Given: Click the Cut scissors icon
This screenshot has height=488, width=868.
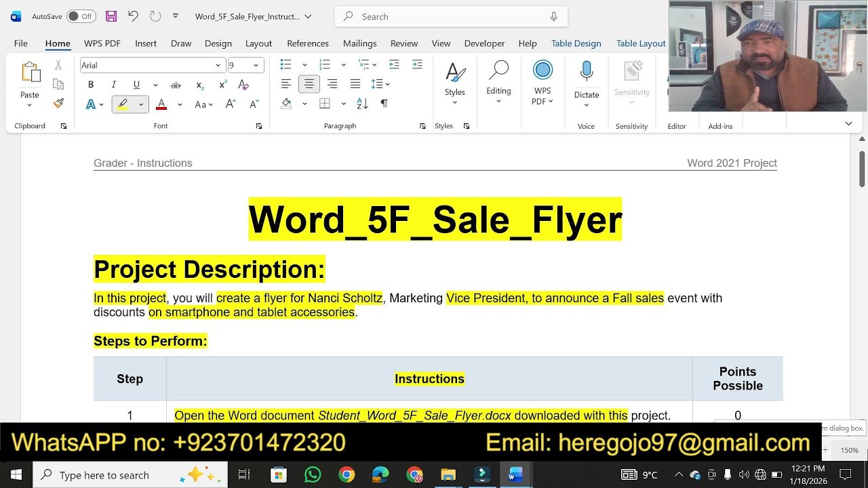Looking at the screenshot, I should pos(58,65).
